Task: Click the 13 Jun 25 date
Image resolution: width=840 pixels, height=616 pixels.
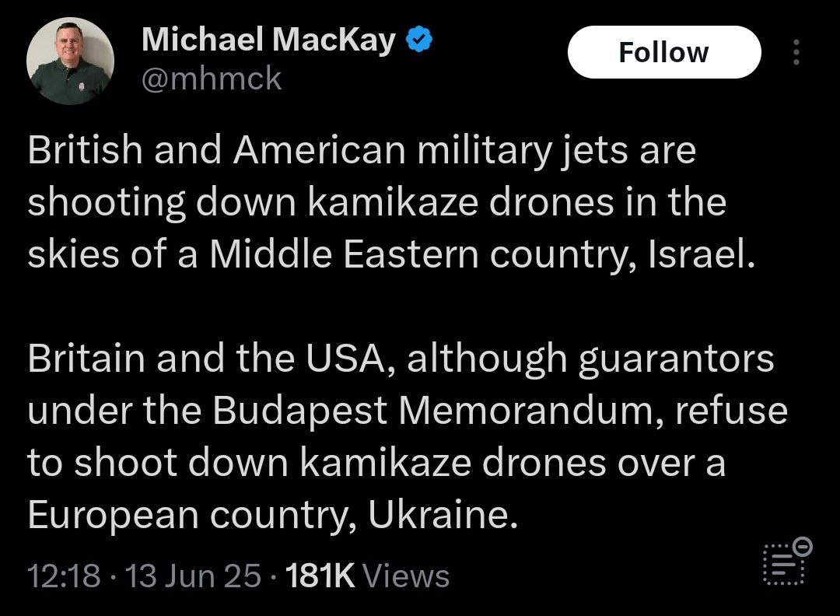Action: point(193,576)
